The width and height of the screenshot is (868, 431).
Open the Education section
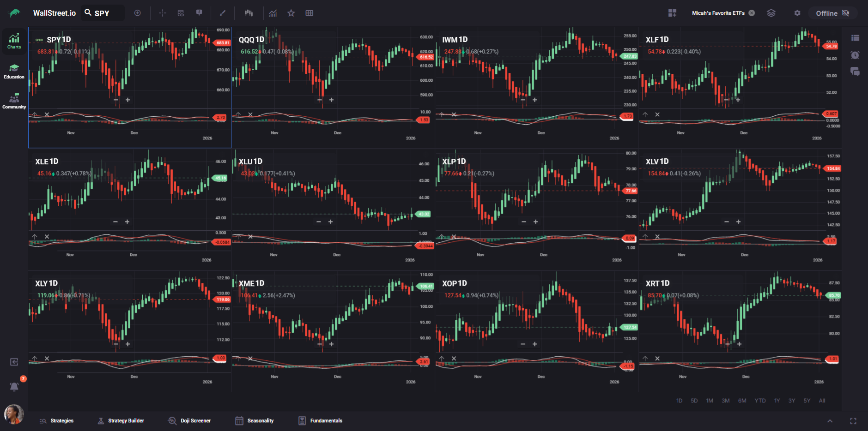point(14,72)
